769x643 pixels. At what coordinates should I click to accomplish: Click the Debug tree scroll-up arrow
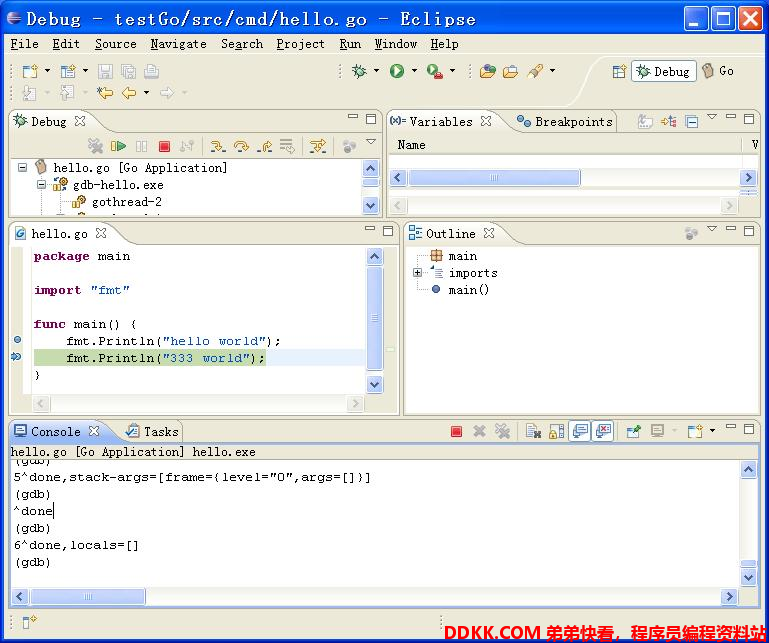click(371, 169)
